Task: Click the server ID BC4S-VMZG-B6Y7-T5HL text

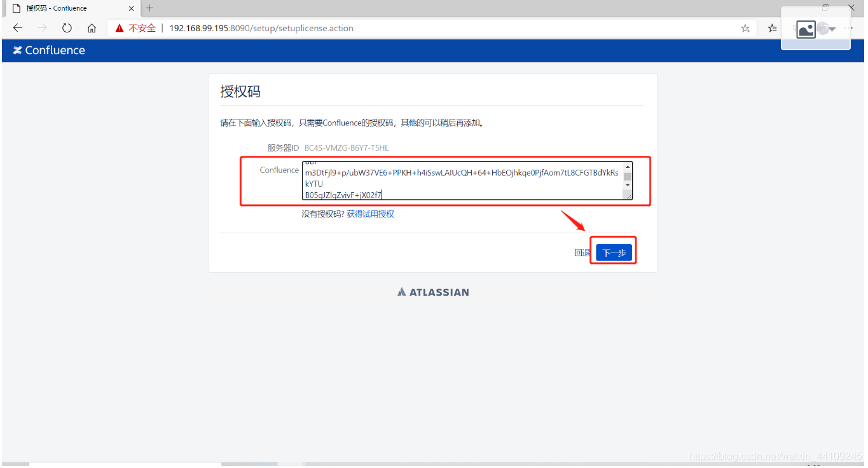Action: coord(347,148)
